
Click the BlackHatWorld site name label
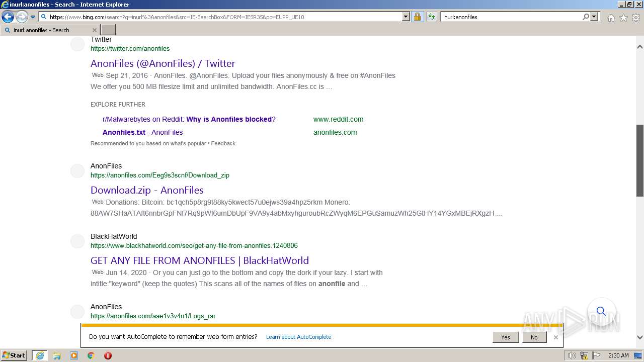(114, 236)
